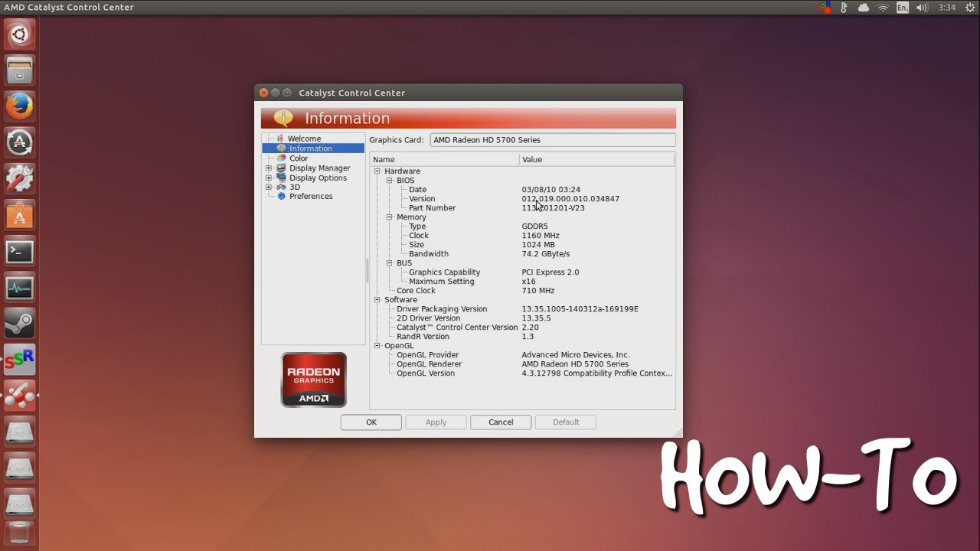This screenshot has height=551, width=980.
Task: Expand the Display Manager node
Action: (269, 168)
